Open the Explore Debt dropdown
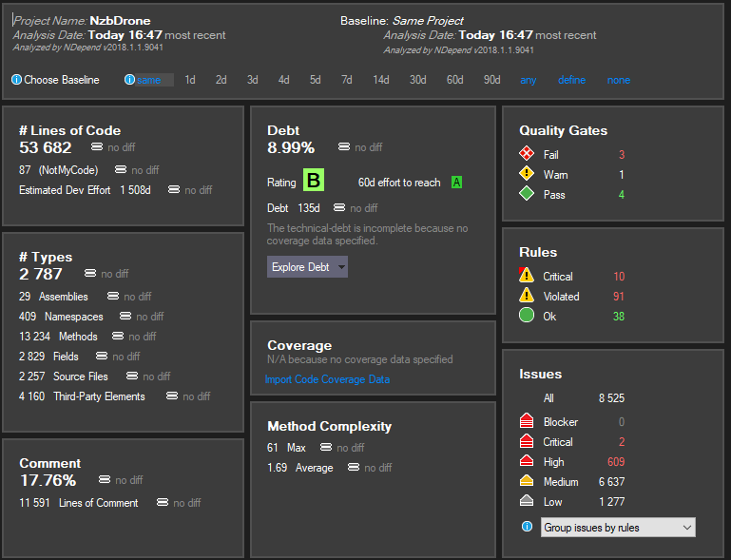The image size is (731, 560). (x=307, y=267)
